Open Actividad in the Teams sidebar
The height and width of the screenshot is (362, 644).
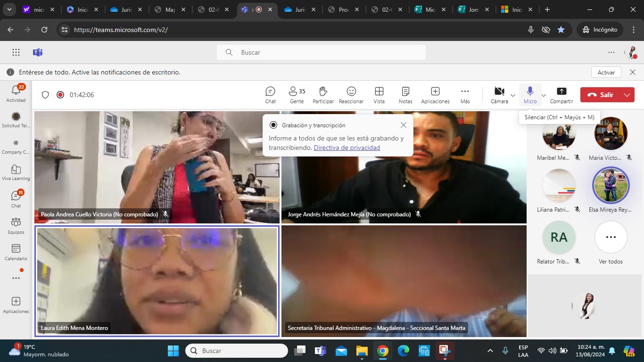click(16, 93)
